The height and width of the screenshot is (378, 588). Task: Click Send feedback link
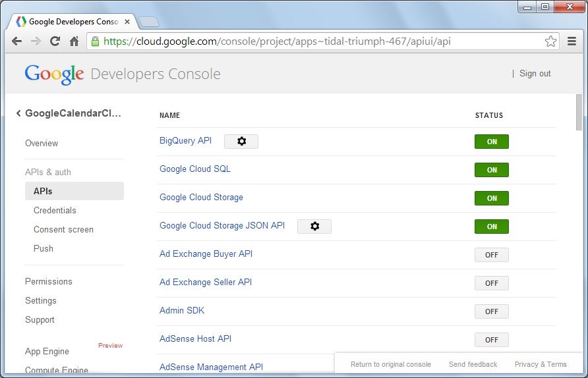click(473, 364)
